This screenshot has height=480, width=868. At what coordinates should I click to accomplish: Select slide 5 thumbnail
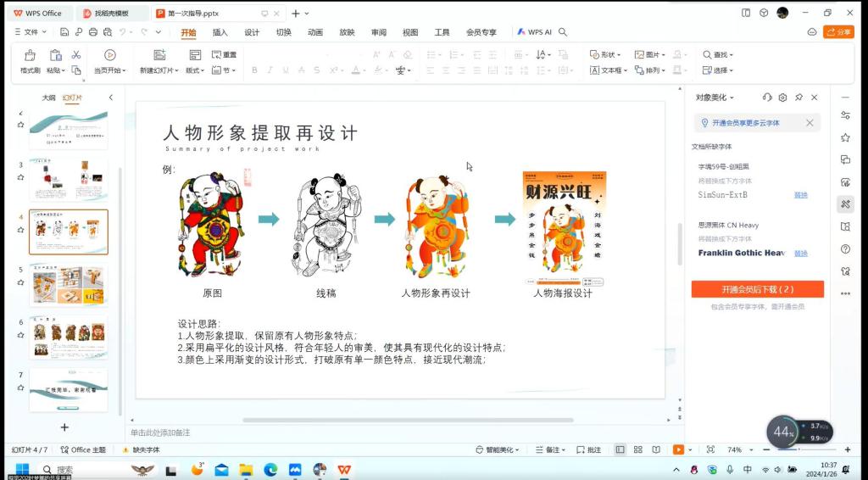click(69, 285)
